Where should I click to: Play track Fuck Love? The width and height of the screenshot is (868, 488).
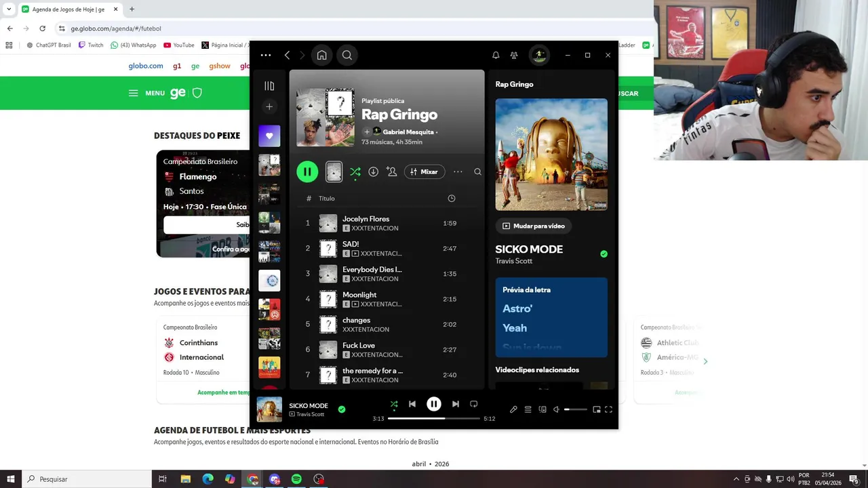pyautogui.click(x=387, y=350)
